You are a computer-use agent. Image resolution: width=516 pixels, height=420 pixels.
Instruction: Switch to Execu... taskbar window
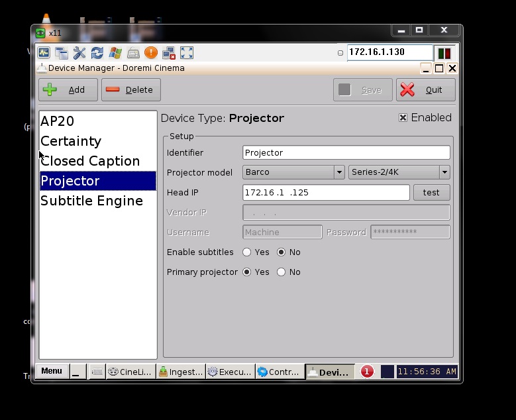(231, 372)
